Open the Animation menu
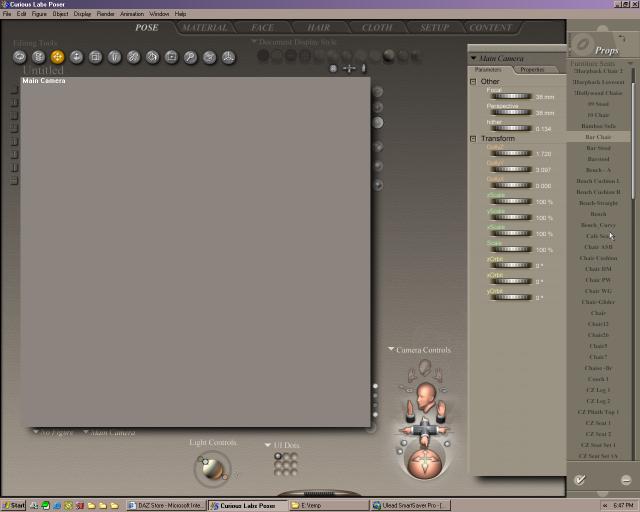This screenshot has height=512, width=640. coord(132,13)
